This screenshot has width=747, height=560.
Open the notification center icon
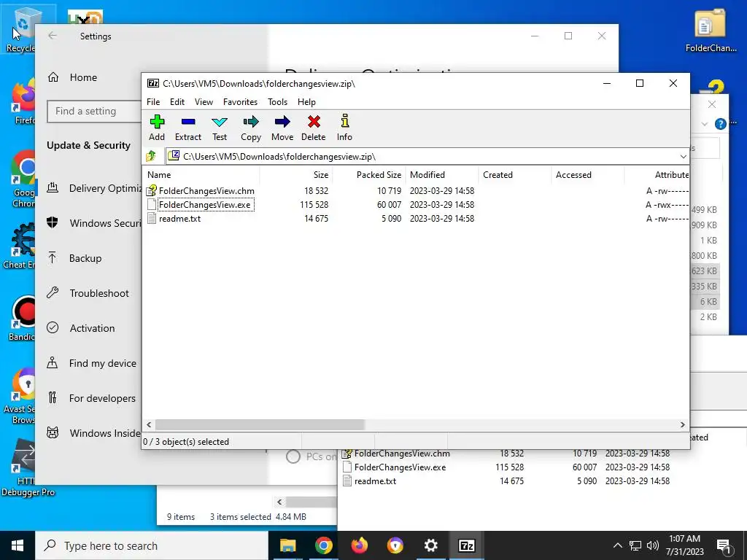(x=724, y=547)
